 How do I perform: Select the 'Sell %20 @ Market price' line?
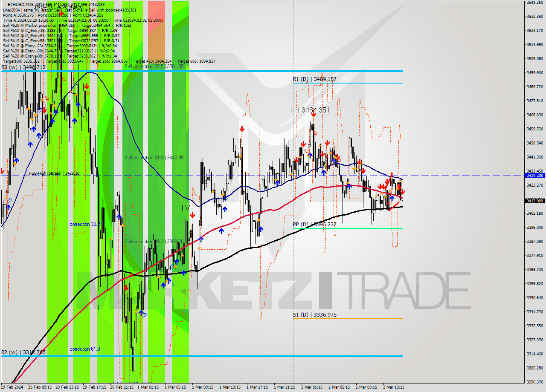(66, 25)
